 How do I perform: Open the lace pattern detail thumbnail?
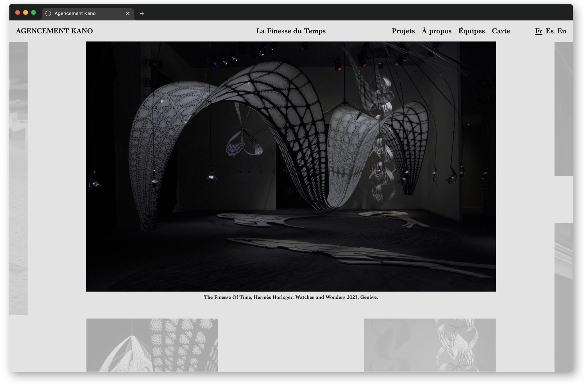point(152,345)
